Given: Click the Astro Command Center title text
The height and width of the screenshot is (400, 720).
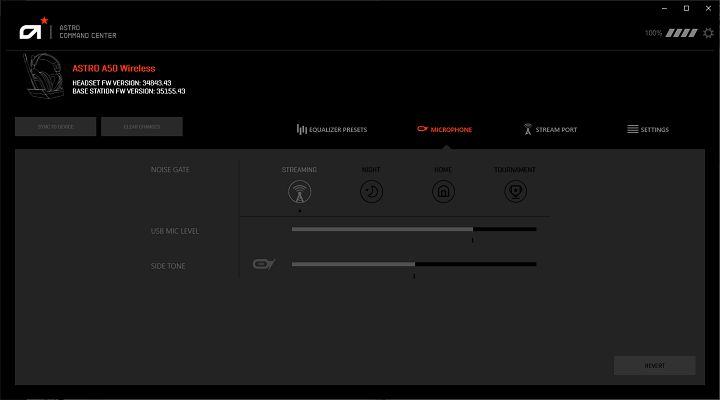Looking at the screenshot, I should pyautogui.click(x=88, y=32).
